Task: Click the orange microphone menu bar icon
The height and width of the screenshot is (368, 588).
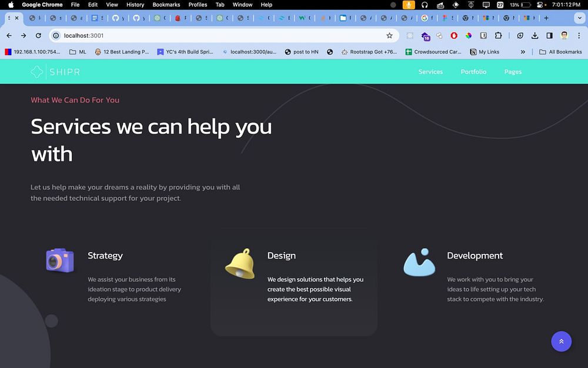Action: [x=409, y=5]
